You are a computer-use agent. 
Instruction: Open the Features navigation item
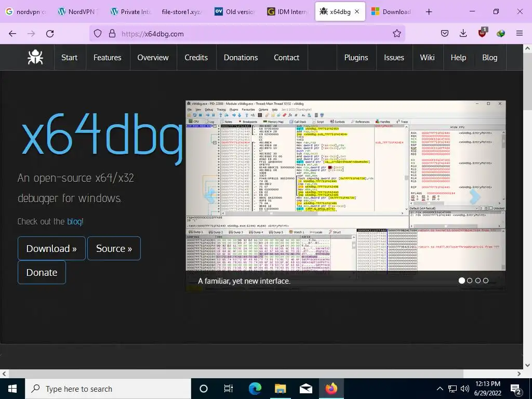point(108,57)
